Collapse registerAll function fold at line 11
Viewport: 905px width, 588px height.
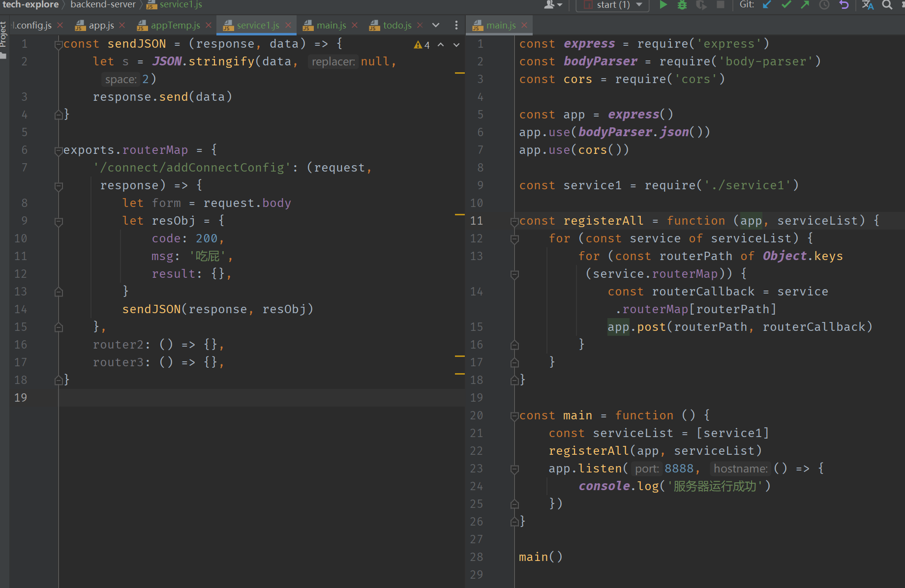click(x=514, y=222)
